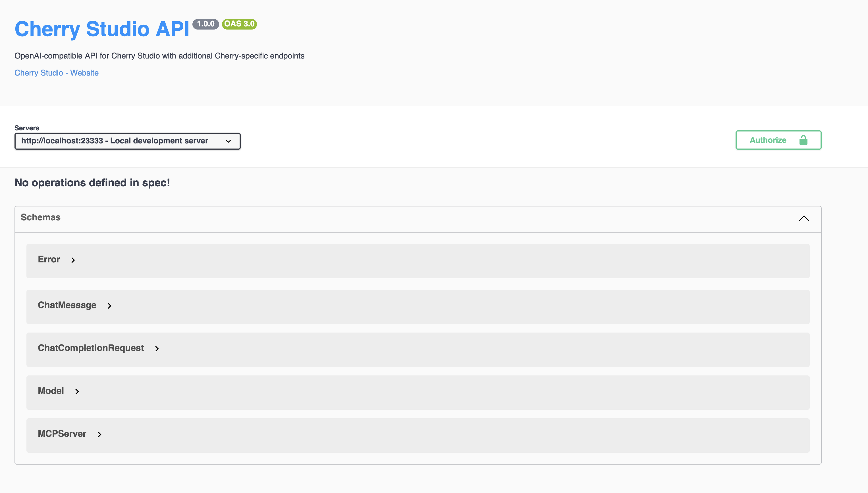This screenshot has width=868, height=493.
Task: Expand the ChatMessage schema chevron
Action: [109, 306]
